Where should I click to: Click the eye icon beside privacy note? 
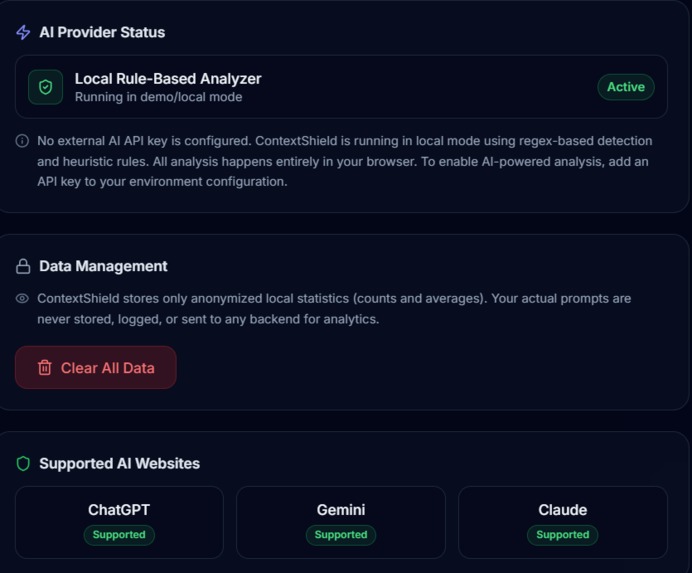22,298
